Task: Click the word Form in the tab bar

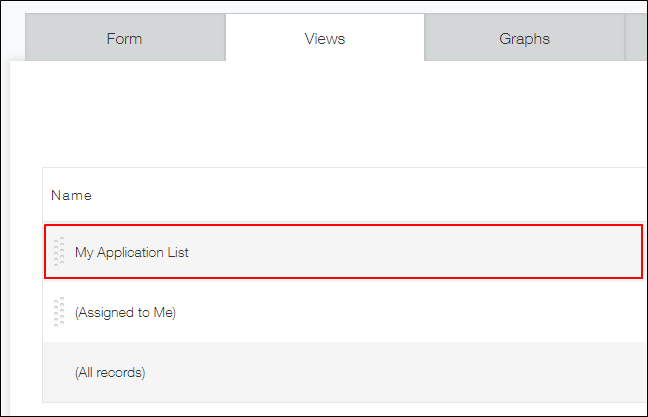Action: pyautogui.click(x=125, y=39)
